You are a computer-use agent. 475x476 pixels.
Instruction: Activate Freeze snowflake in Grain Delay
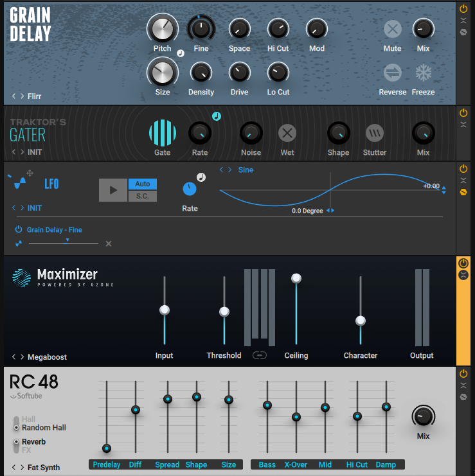[x=423, y=73]
